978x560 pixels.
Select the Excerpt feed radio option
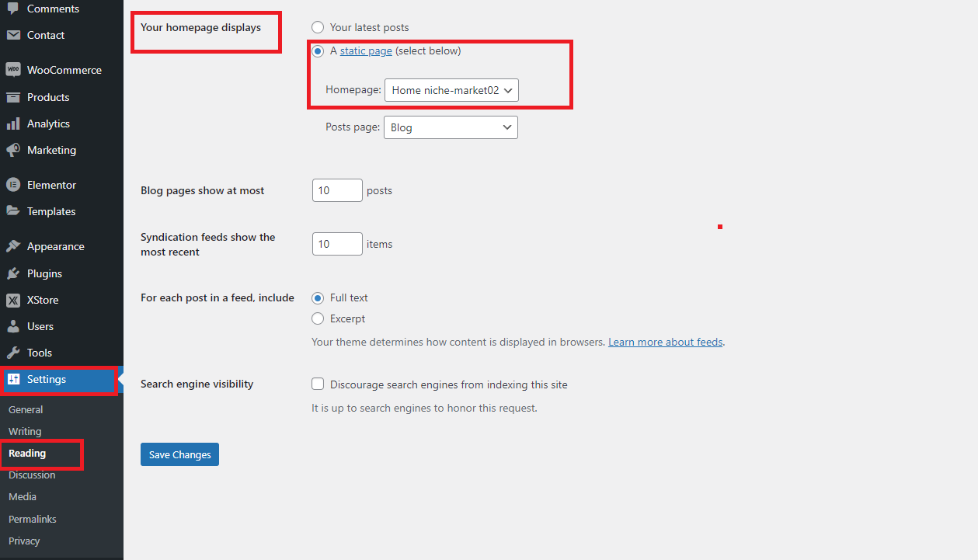(318, 318)
